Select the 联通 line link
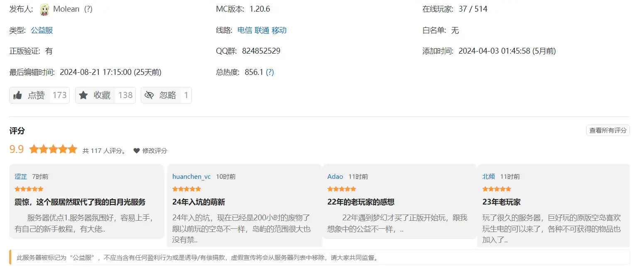Image resolution: width=644 pixels, height=269 pixels. pos(262,30)
